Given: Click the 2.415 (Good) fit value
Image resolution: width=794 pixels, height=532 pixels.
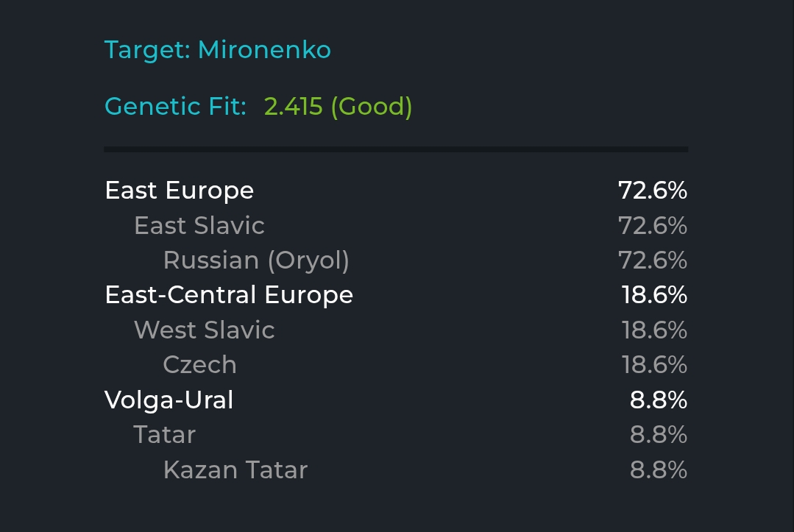Looking at the screenshot, I should coord(338,106).
